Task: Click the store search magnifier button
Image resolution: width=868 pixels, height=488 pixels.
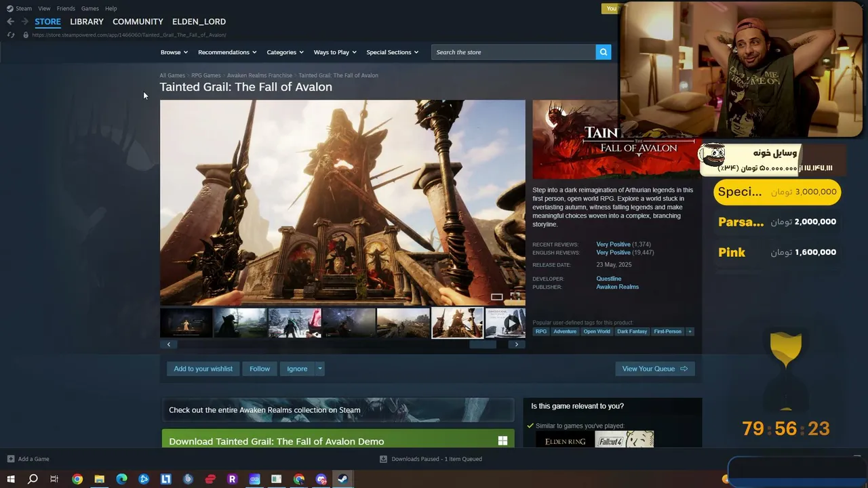Action: pos(603,52)
